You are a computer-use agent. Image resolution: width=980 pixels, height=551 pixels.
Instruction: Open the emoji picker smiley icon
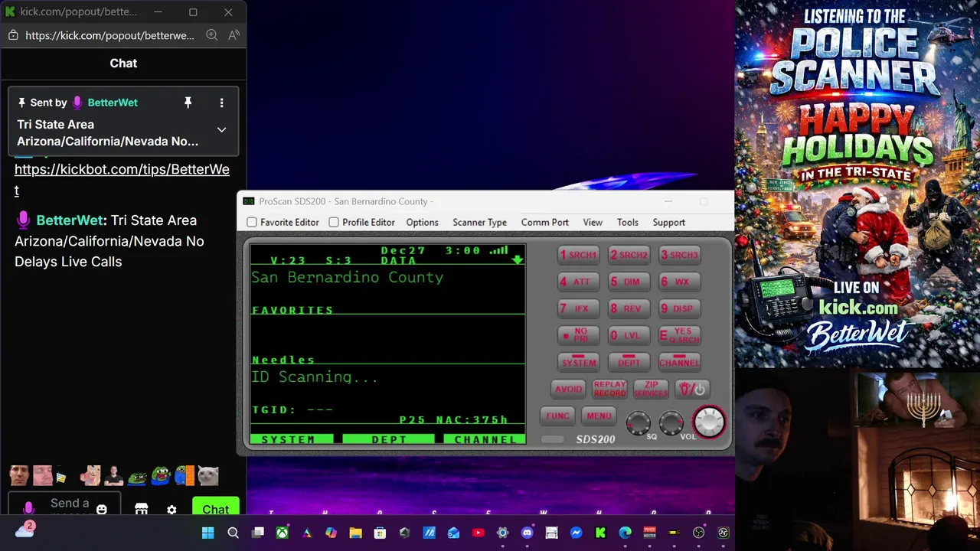[102, 510]
